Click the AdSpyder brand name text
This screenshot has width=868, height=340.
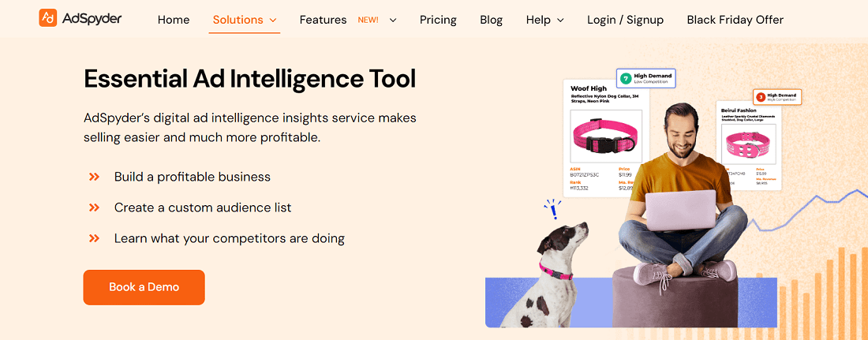(x=93, y=18)
